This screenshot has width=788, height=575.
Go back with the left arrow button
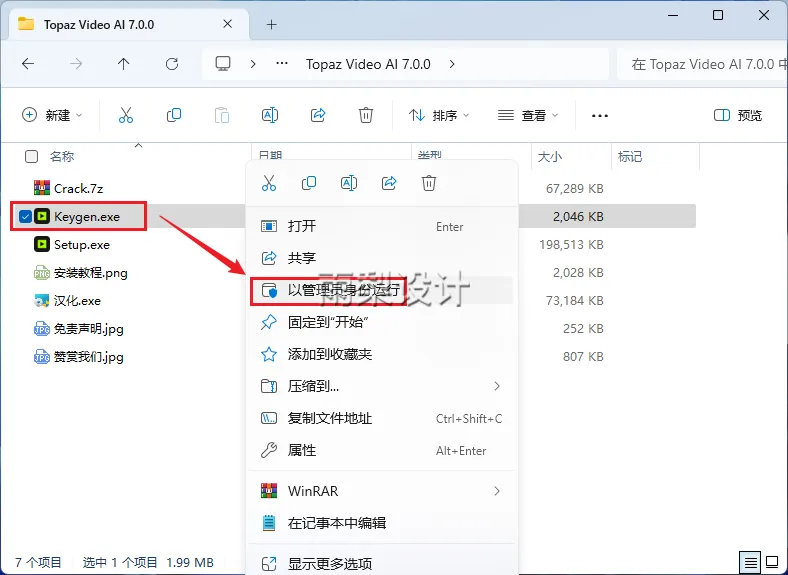28,64
